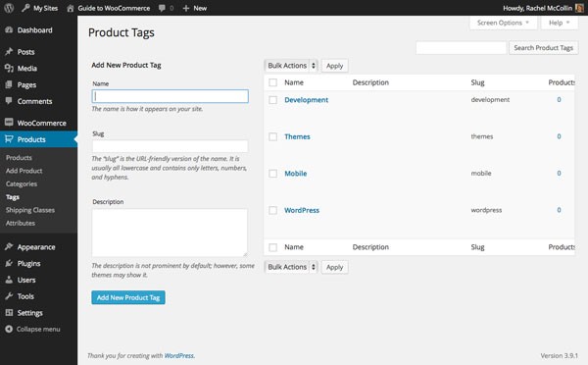Focus the Slug input field
This screenshot has width=588, height=365.
pyautogui.click(x=170, y=146)
